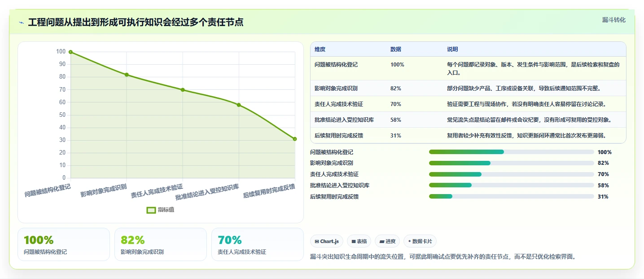
Task: Click the 数据卡片 tag
Action: click(420, 241)
